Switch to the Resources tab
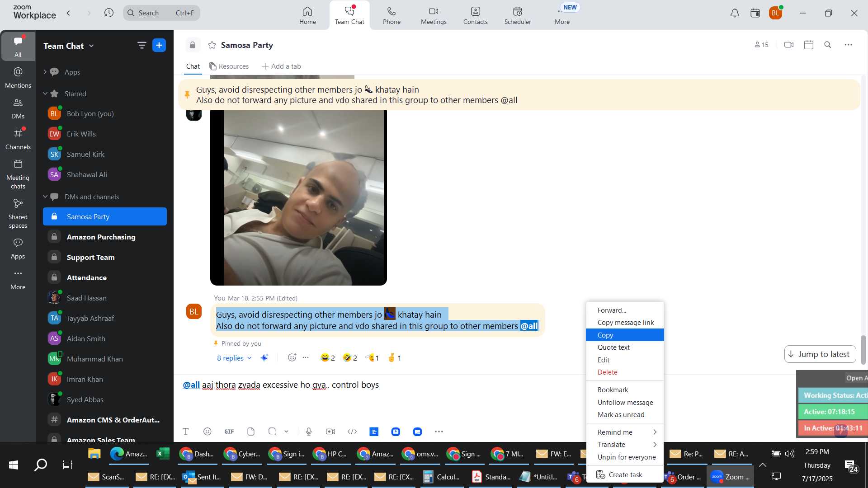 pos(229,66)
